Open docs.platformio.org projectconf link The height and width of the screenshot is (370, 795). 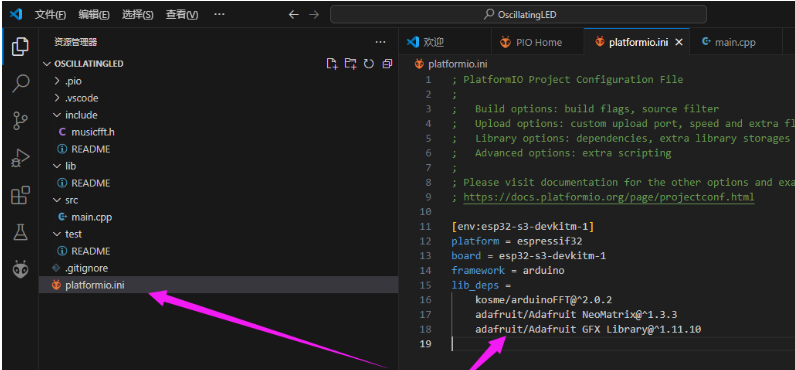[x=608, y=197]
